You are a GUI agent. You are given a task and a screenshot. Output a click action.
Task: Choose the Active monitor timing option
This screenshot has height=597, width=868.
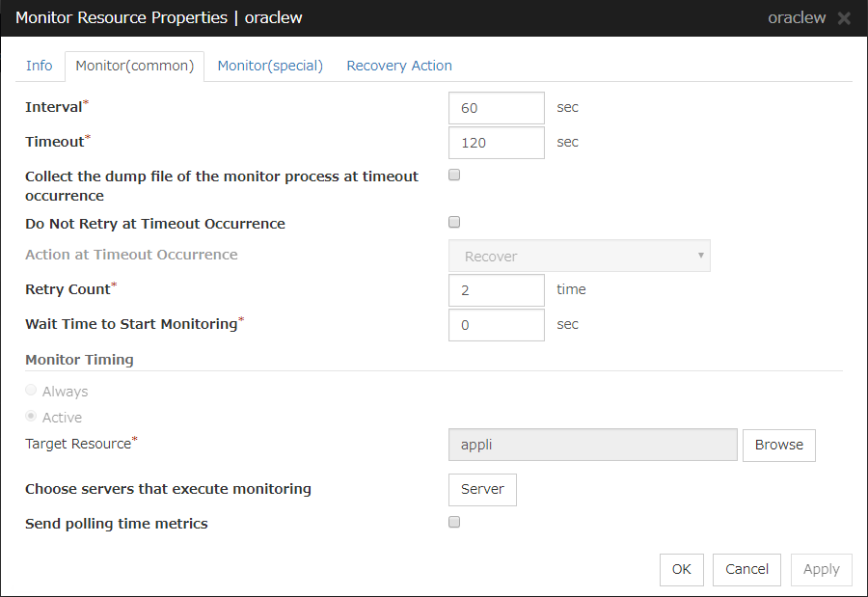point(32,417)
